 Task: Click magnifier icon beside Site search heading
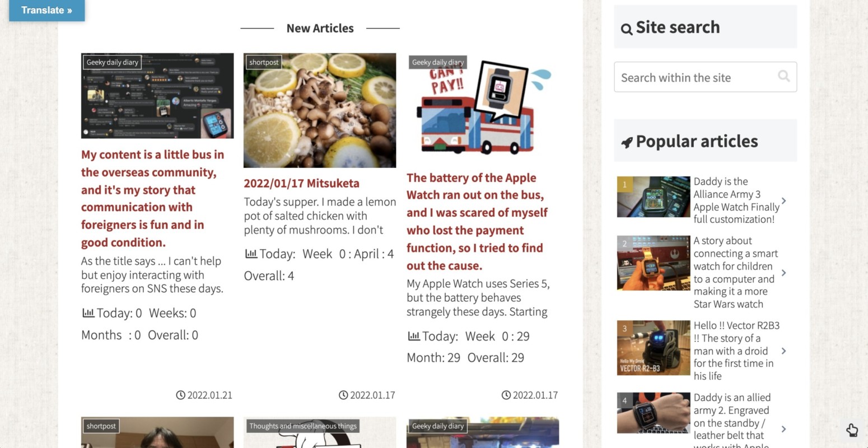coord(627,29)
